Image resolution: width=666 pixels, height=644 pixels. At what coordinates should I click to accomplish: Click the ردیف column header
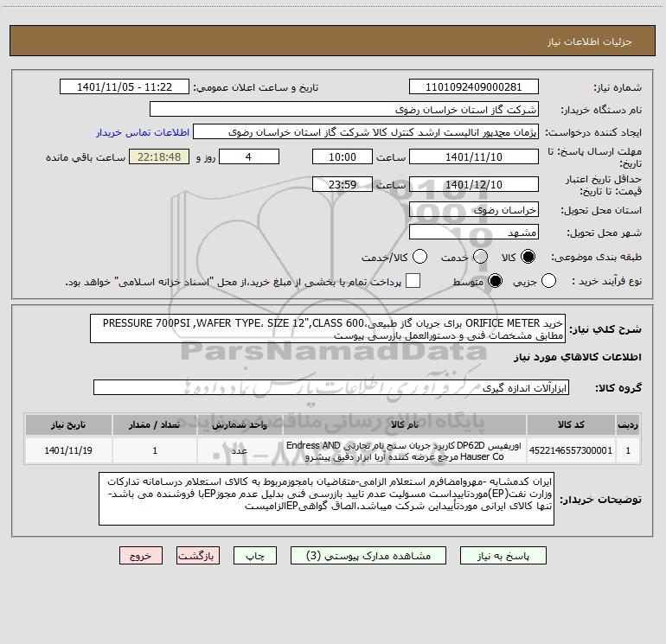(x=628, y=424)
